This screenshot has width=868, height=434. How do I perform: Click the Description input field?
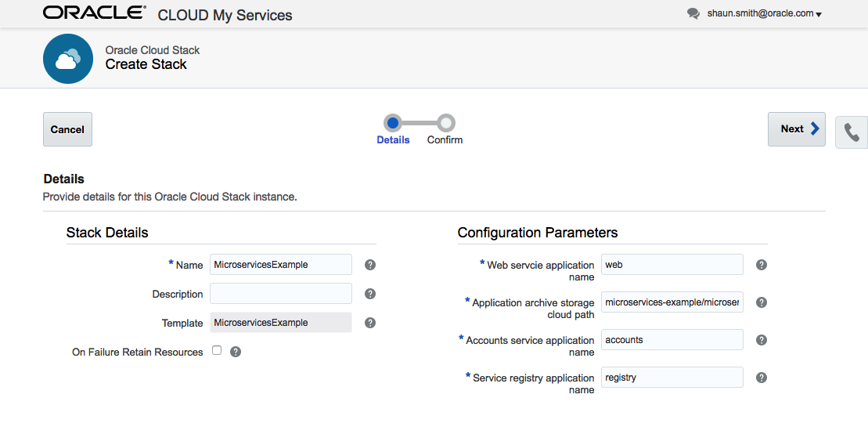tap(281, 293)
